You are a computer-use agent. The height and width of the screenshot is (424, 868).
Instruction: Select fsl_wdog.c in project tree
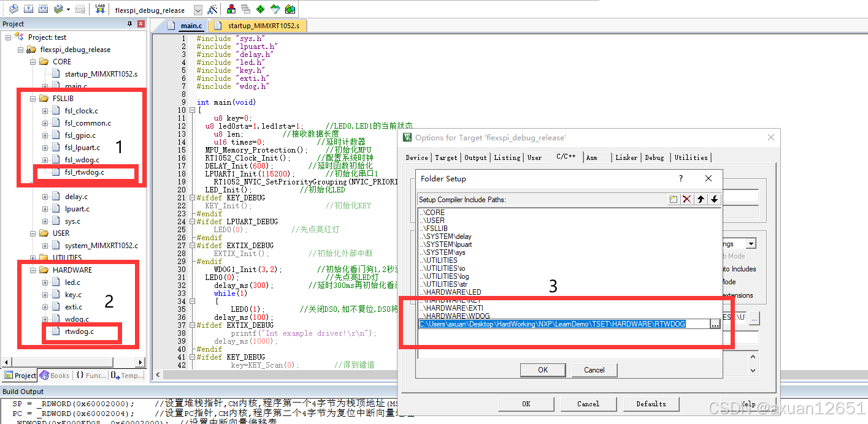pyautogui.click(x=82, y=160)
